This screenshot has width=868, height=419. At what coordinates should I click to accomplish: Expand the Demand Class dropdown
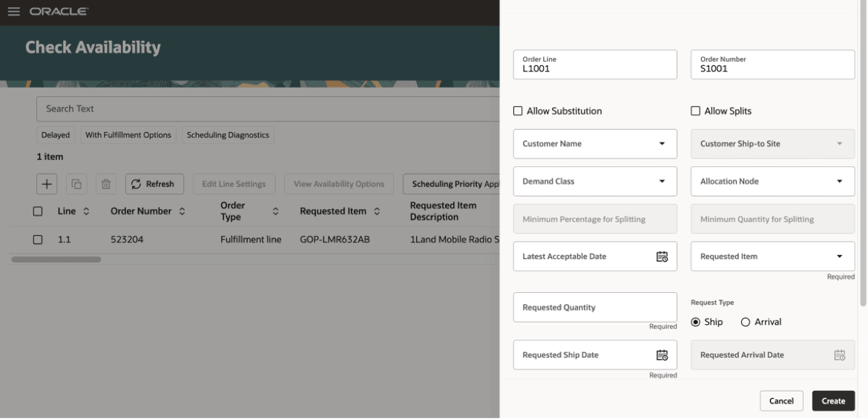pyautogui.click(x=662, y=181)
